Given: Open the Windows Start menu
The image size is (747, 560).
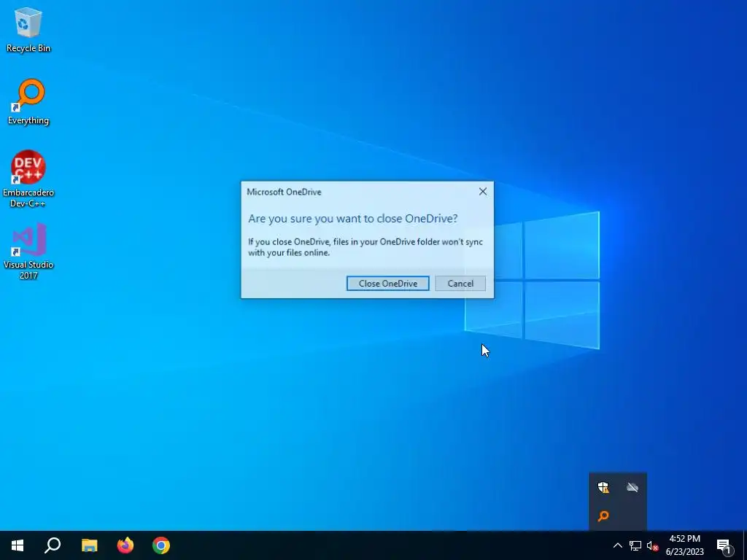Looking at the screenshot, I should [18, 545].
